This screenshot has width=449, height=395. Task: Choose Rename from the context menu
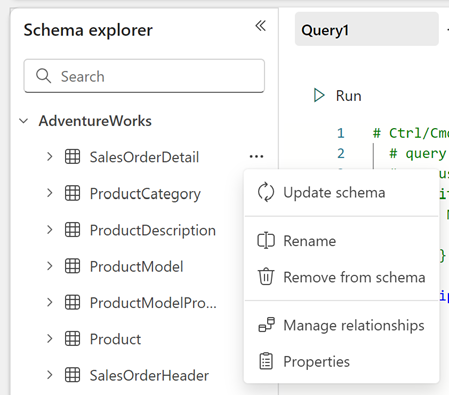click(x=342, y=241)
